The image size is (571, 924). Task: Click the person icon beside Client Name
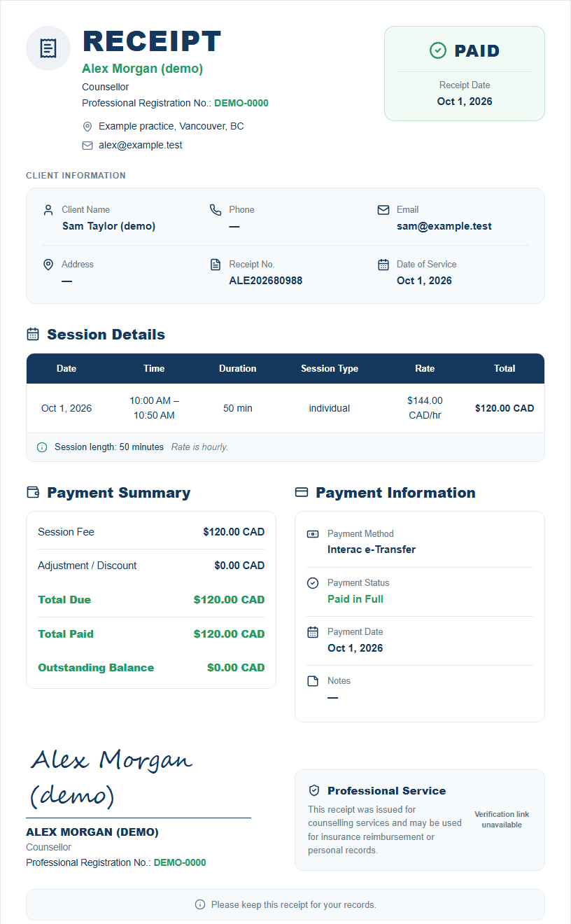[48, 210]
